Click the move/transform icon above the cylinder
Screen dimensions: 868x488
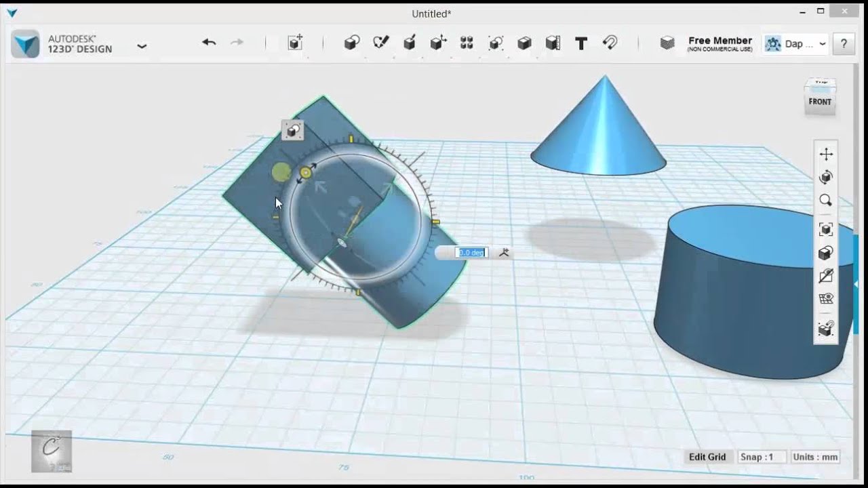[x=293, y=130]
